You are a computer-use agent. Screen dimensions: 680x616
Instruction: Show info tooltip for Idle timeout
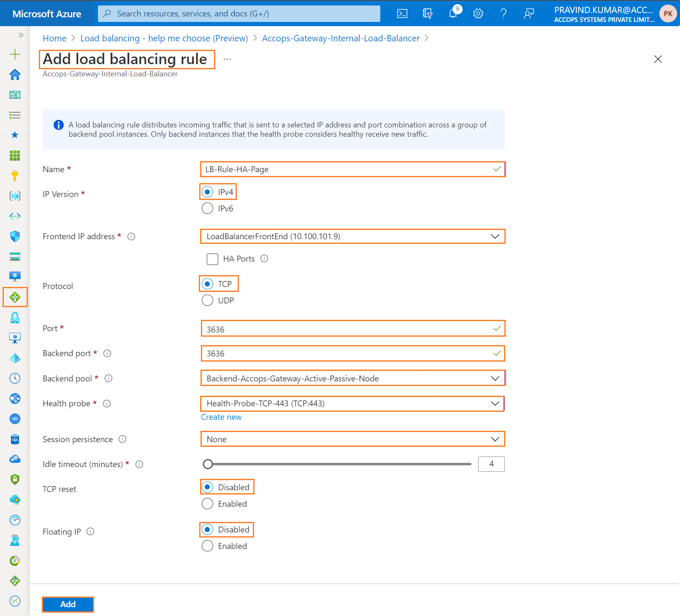click(139, 465)
